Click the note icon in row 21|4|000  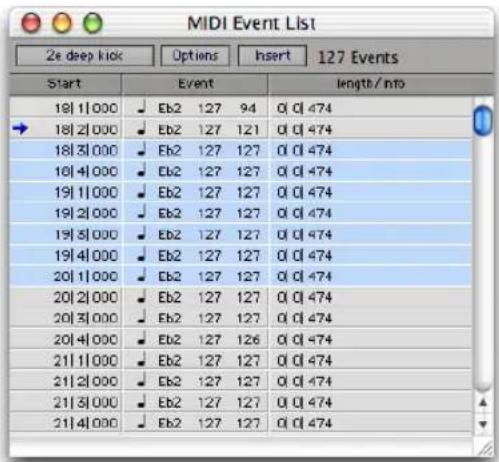coord(142,422)
